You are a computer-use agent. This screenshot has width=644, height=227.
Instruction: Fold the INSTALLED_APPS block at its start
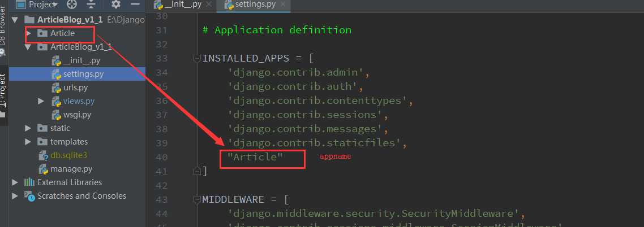[197, 58]
